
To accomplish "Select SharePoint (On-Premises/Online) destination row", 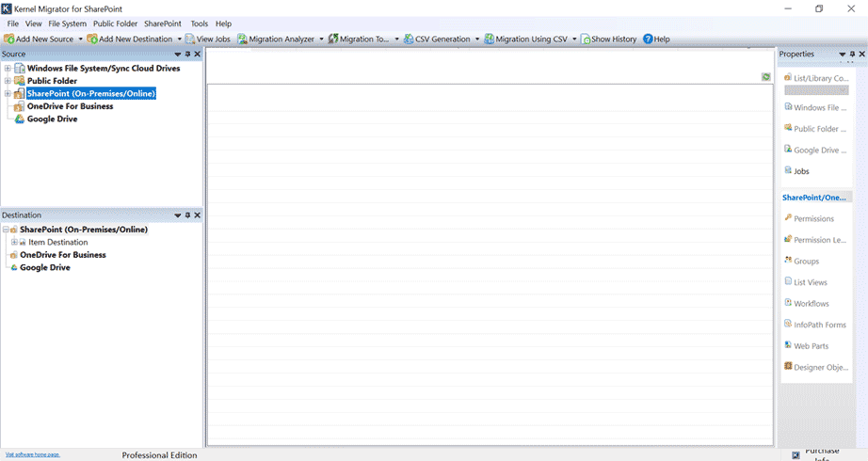I will tap(84, 230).
